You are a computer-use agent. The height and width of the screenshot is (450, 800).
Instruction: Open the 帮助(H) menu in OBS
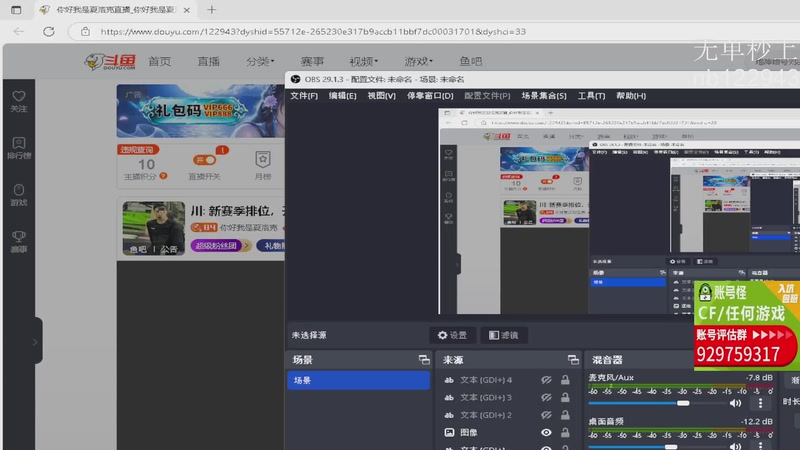tap(631, 96)
